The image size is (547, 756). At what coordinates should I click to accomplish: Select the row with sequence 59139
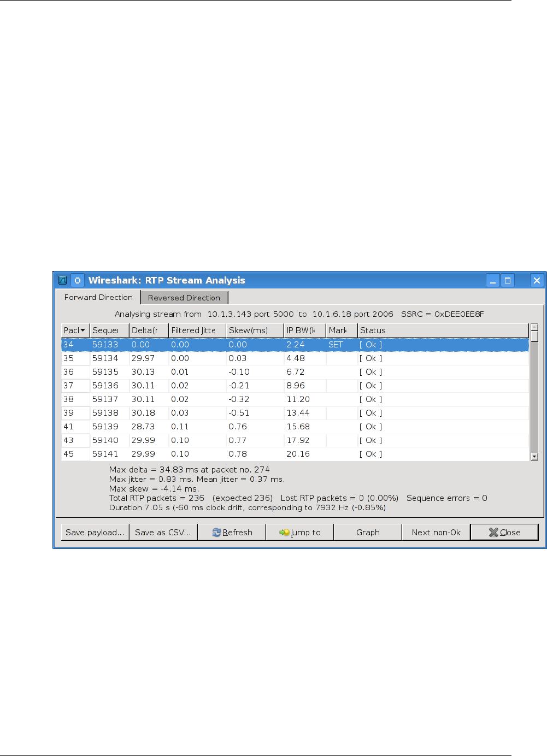(x=295, y=427)
